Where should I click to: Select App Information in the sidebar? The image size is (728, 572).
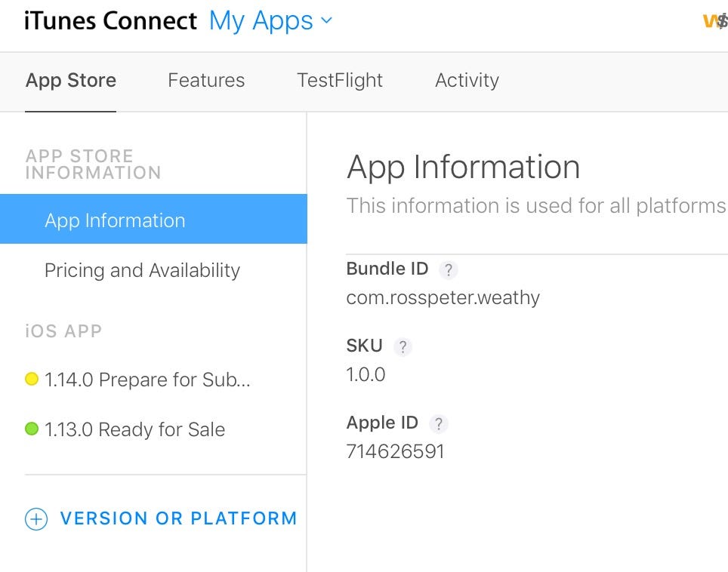click(115, 220)
